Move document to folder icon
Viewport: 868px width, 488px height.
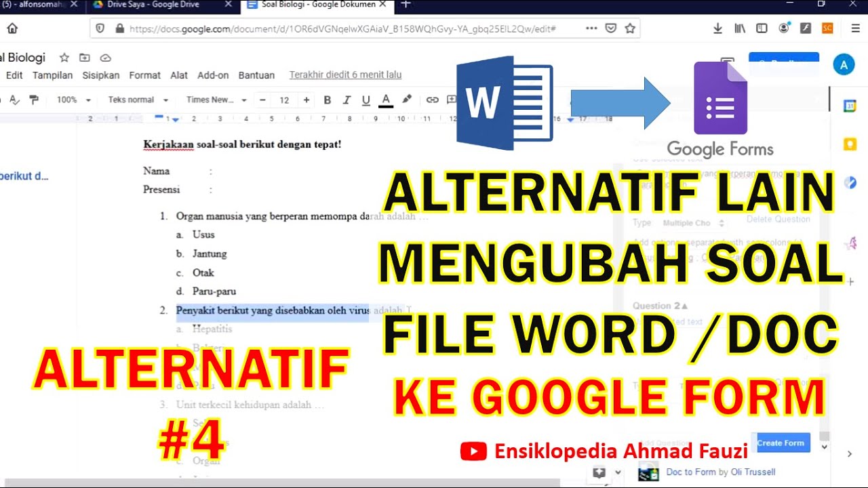85,58
